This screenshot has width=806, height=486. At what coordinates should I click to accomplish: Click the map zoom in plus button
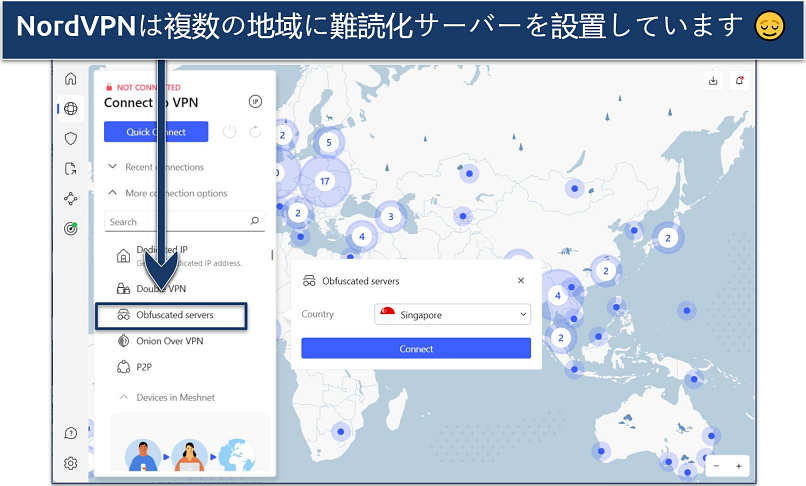click(x=739, y=466)
